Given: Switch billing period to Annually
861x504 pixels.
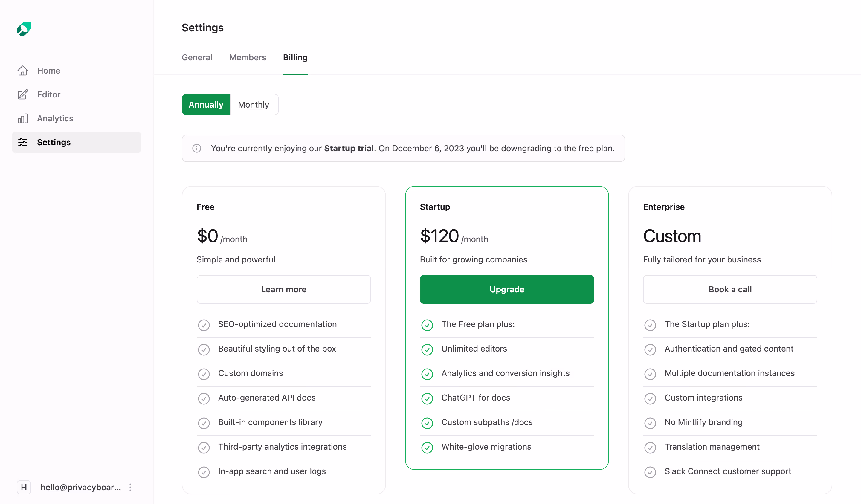Looking at the screenshot, I should click(x=206, y=105).
